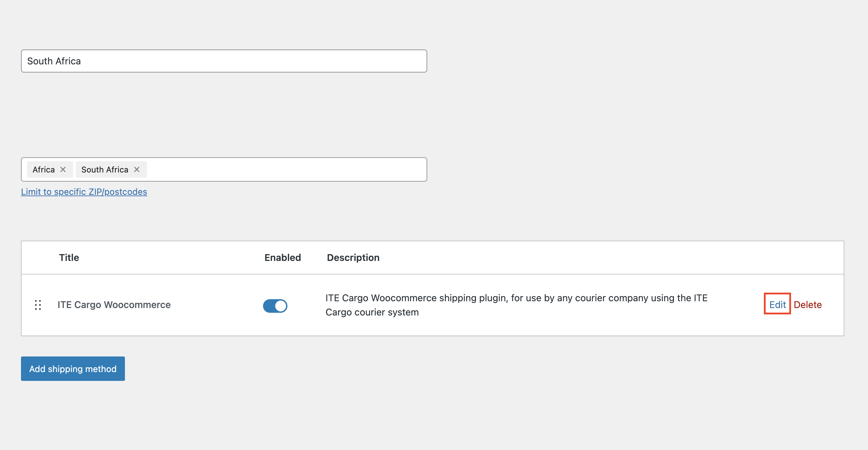Click the Enabled column header
868x450 pixels.
(x=282, y=258)
